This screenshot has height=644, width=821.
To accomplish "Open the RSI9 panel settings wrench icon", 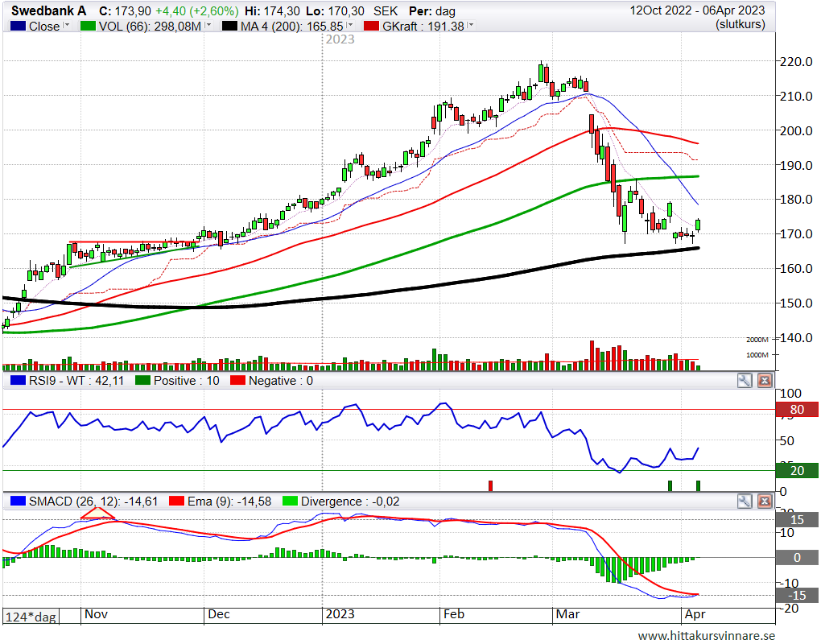I will coord(744,381).
